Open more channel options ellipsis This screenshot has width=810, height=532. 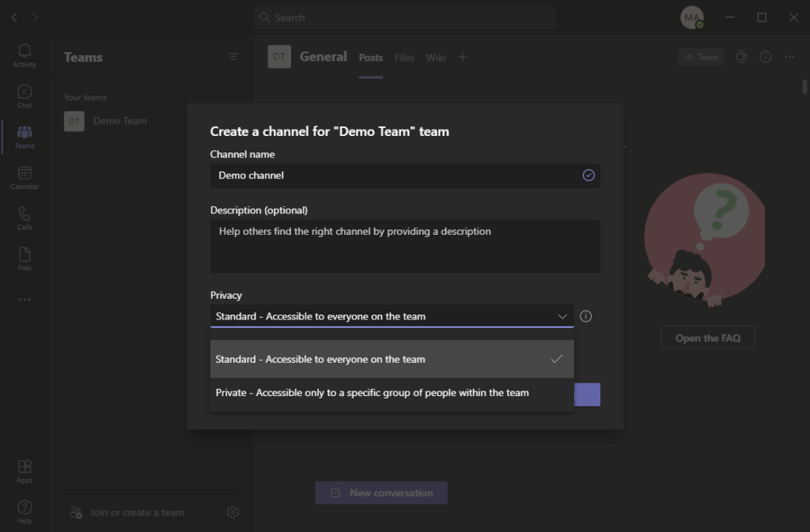pyautogui.click(x=789, y=57)
